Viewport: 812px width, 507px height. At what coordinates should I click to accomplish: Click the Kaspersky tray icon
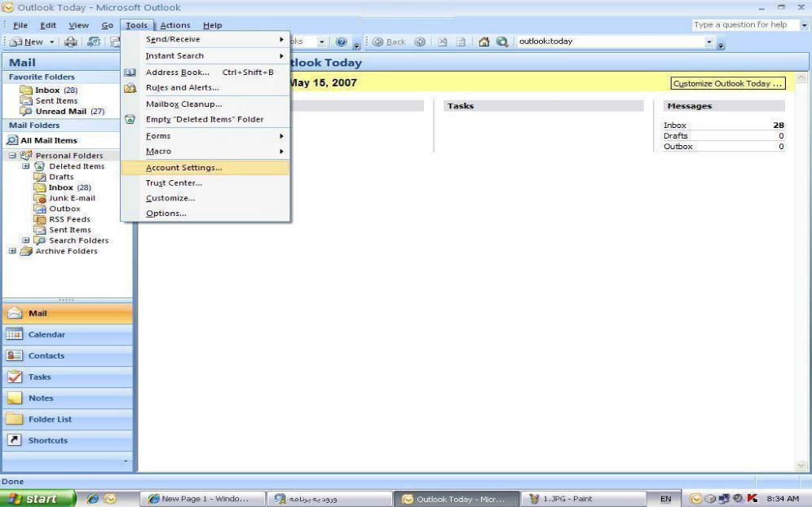coord(752,499)
